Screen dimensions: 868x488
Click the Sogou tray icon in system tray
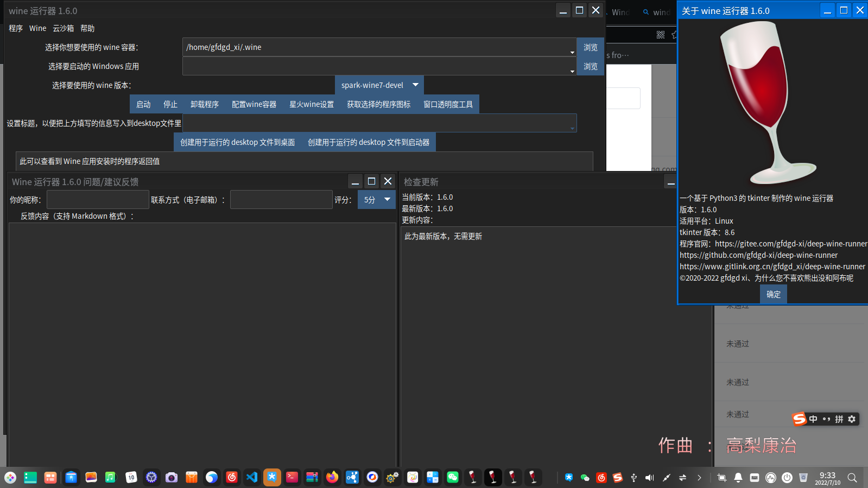(618, 478)
